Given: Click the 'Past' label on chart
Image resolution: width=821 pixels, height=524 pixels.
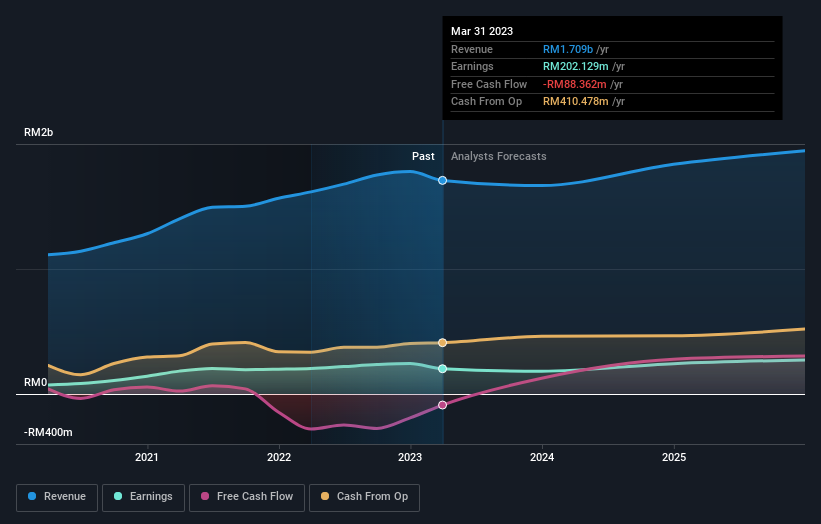Looking at the screenshot, I should point(423,157).
